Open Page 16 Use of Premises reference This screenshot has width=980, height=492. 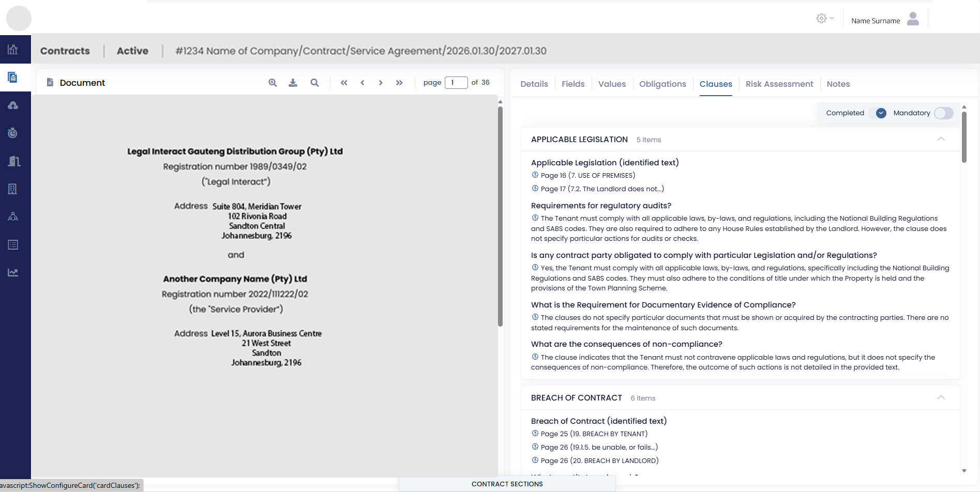click(587, 176)
